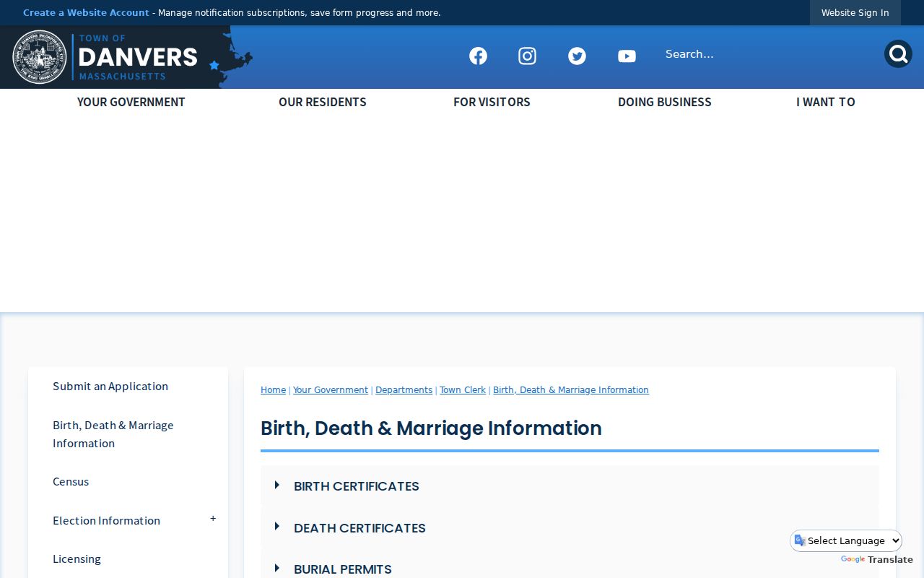Open the Census sidebar link
This screenshot has width=924, height=578.
[x=71, y=482]
